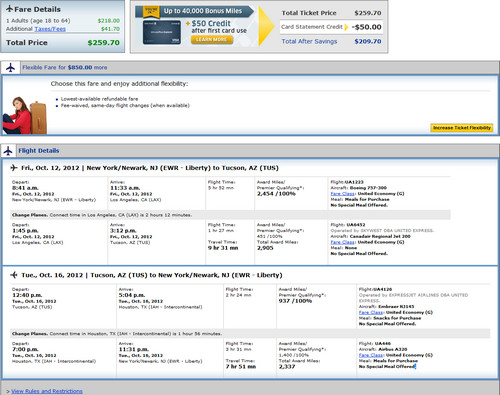Viewport: 500px width, 395px height.
Task: Click the 3:12 p.m. arrival time
Action: 123,231
